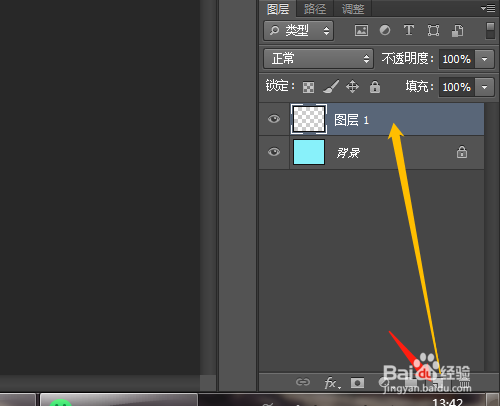Click the link layers chain icon

coord(303,382)
